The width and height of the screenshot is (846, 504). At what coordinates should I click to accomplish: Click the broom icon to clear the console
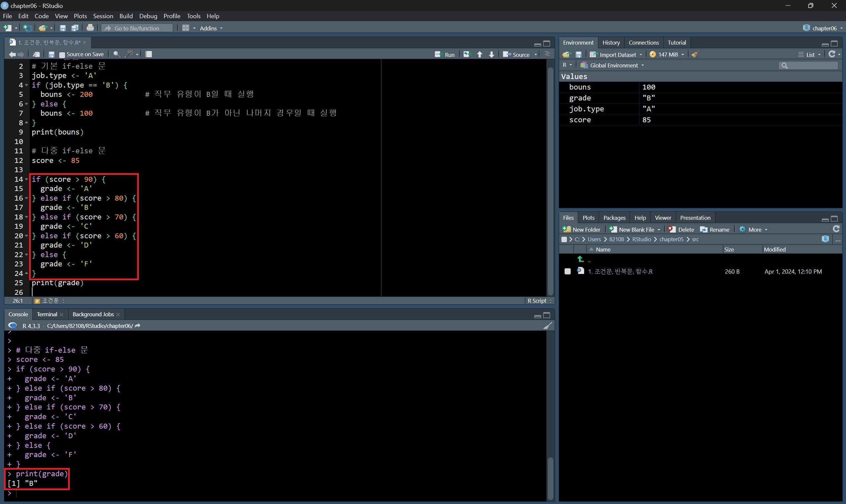tap(547, 326)
